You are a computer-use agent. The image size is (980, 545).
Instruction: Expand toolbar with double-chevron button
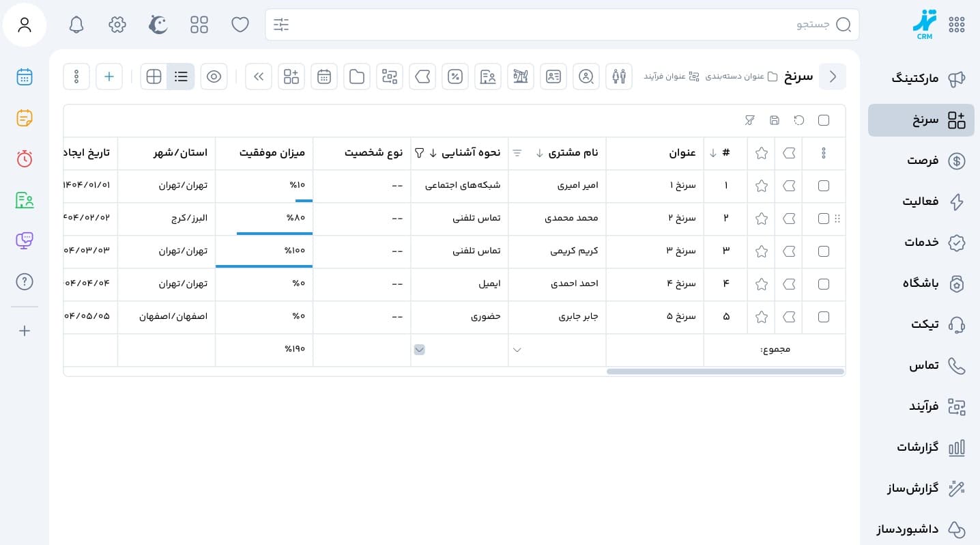point(259,76)
